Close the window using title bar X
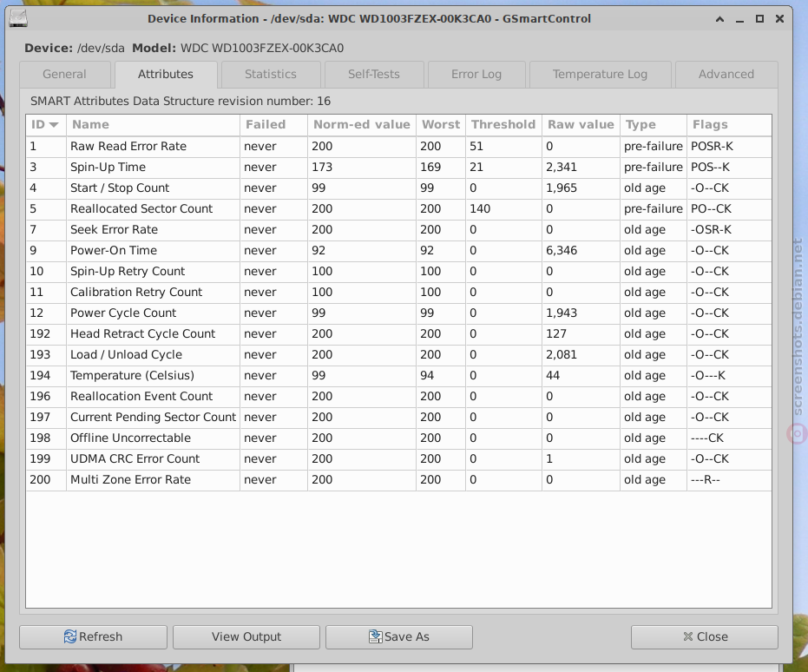Screen dimensions: 808x672 point(779,19)
